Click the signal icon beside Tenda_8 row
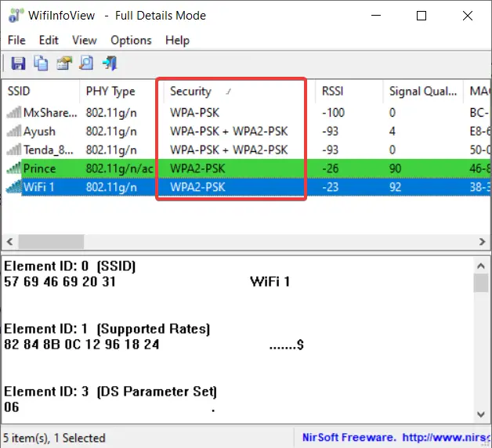The height and width of the screenshot is (448, 492). pyautogui.click(x=14, y=150)
